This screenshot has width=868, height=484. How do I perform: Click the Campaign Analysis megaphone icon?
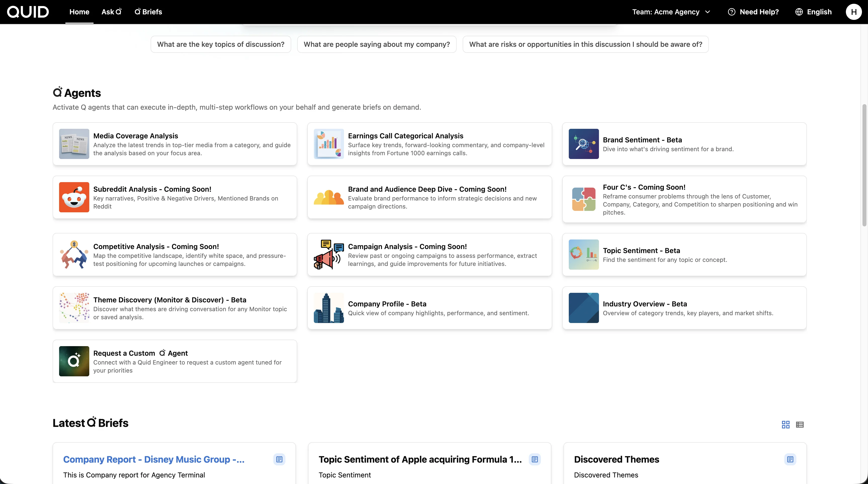[329, 255]
